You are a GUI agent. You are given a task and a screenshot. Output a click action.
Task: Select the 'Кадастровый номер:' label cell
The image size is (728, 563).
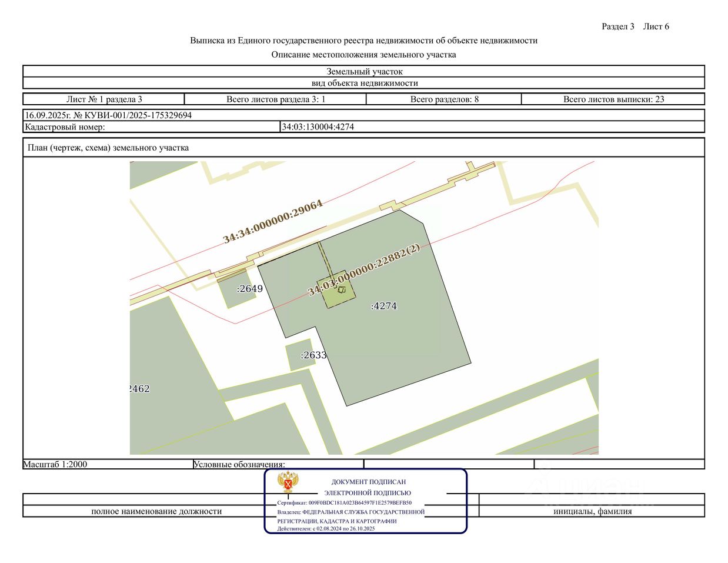click(x=152, y=127)
